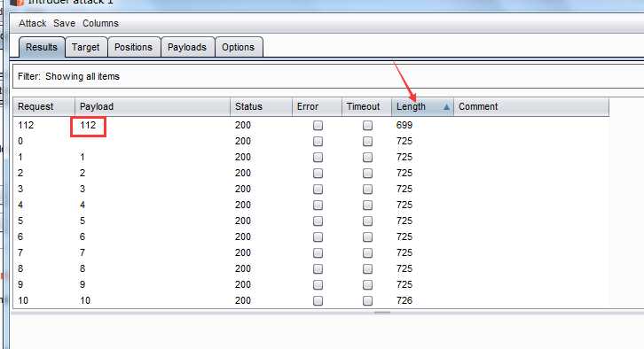Toggle the Error checkbox for request 1

[x=318, y=157]
